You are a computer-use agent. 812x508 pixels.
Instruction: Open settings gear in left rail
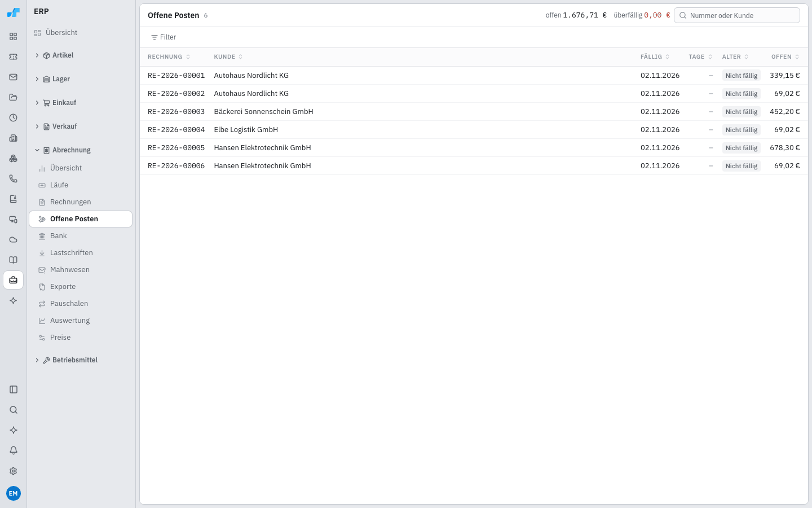[x=14, y=471]
